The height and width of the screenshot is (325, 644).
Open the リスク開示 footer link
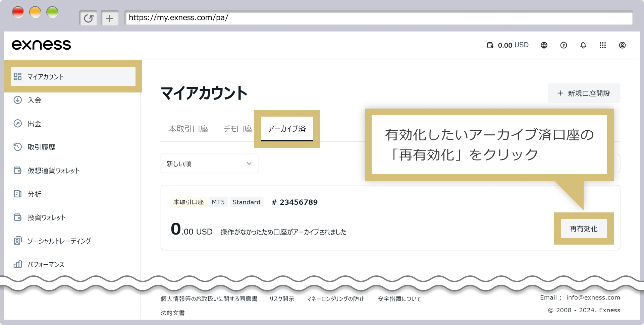282,299
